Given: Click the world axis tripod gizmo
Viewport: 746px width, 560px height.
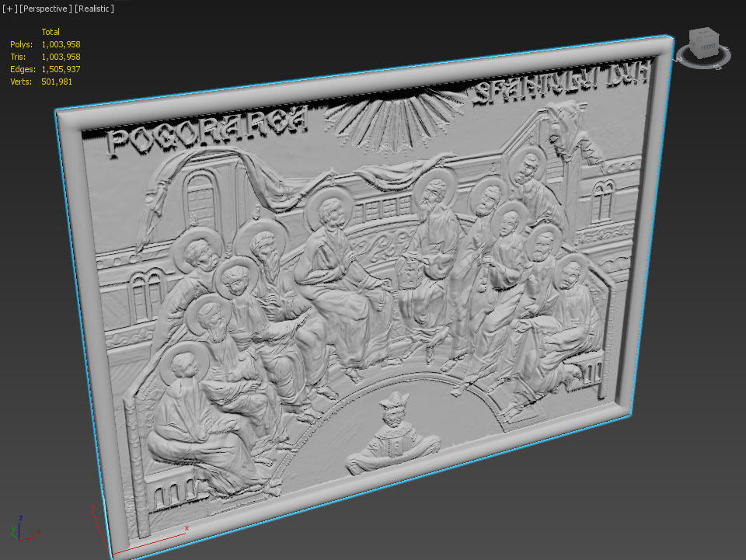Looking at the screenshot, I should point(25,529).
